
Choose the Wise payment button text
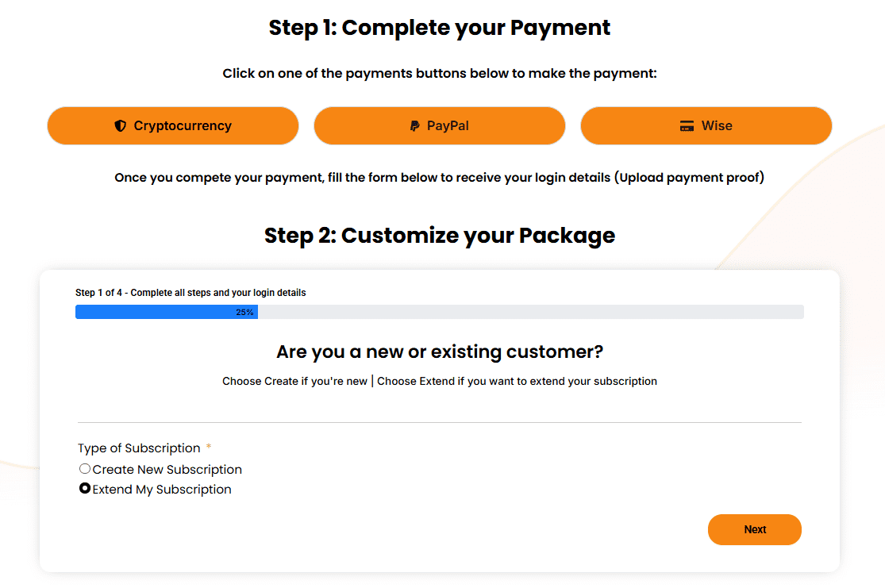[717, 126]
